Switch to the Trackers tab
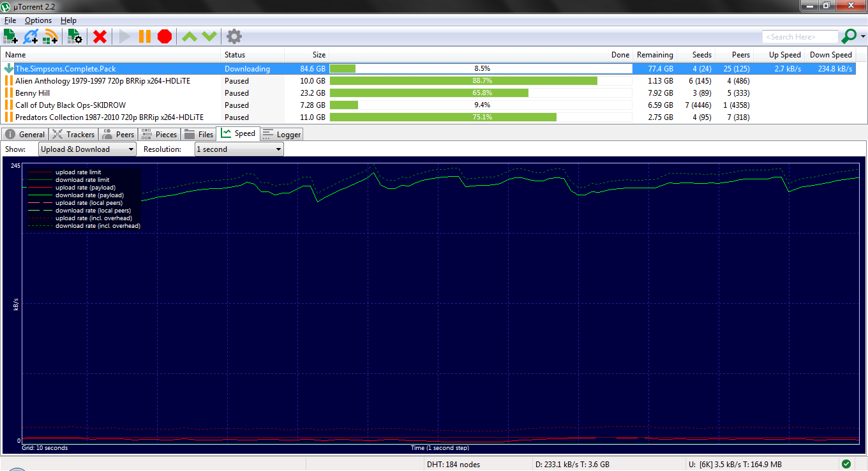Screen dimensions: 868x471 [x=73, y=135]
